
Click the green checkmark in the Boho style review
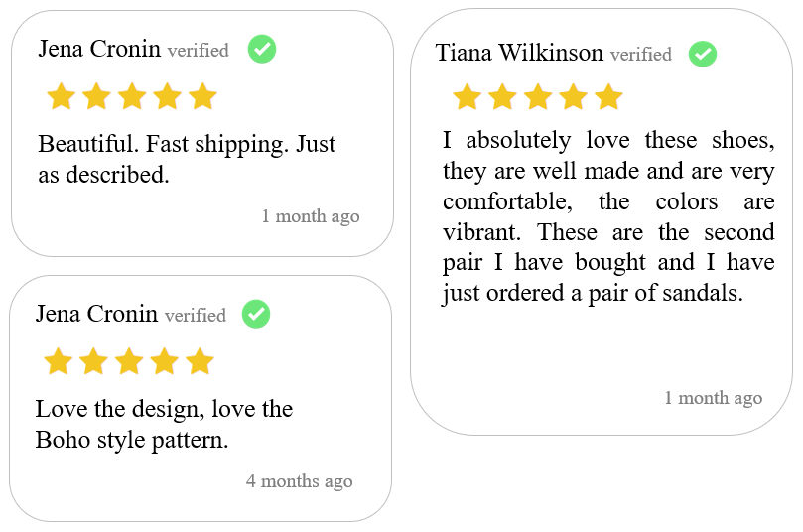pos(256,314)
